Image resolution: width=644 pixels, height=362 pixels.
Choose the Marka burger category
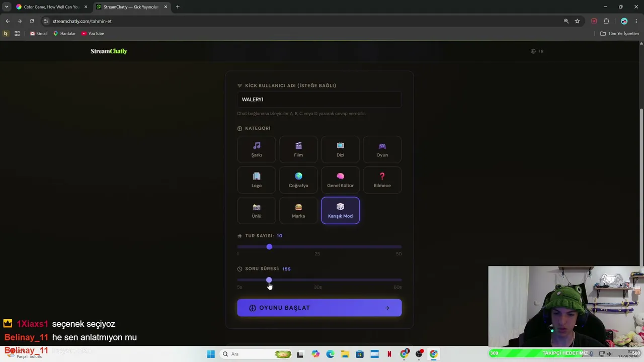tap(298, 211)
